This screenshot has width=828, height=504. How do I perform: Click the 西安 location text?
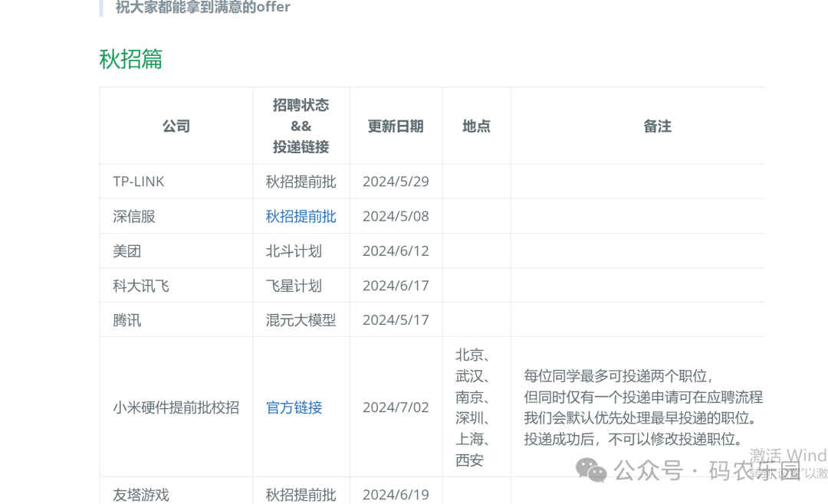pyautogui.click(x=469, y=460)
